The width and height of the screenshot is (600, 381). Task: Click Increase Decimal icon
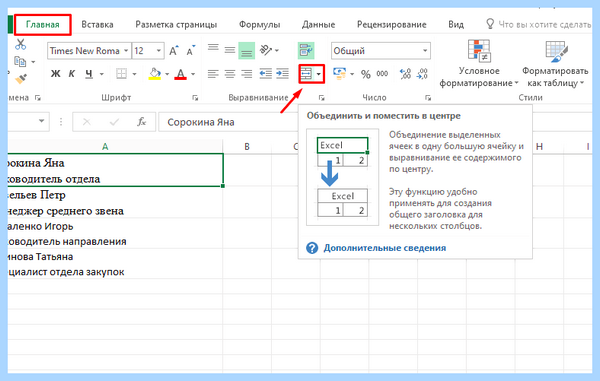tap(405, 73)
